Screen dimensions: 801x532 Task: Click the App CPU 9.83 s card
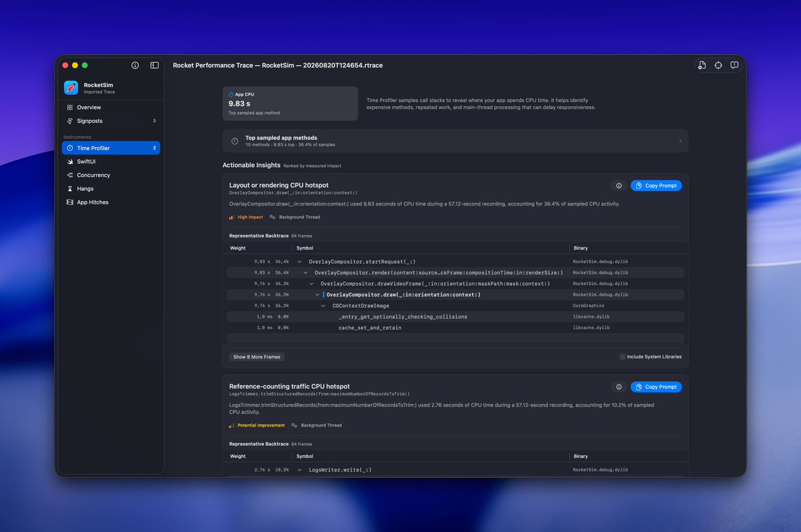[x=290, y=103]
